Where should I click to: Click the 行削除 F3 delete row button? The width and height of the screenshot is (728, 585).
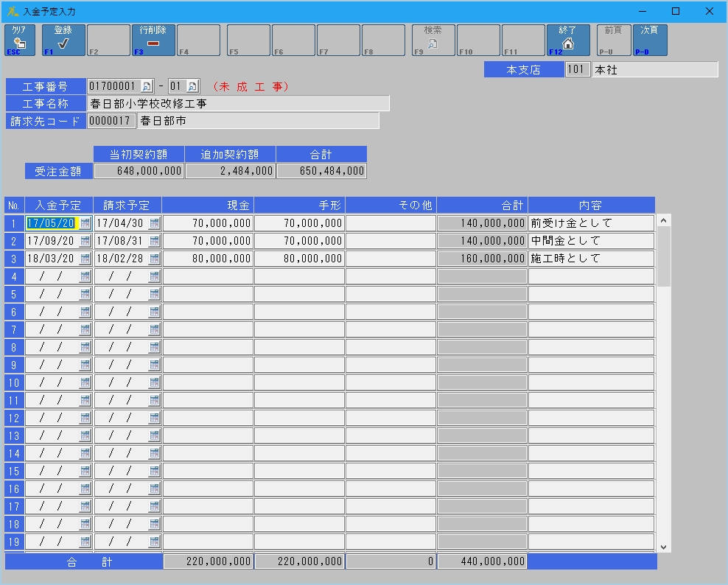[x=153, y=41]
